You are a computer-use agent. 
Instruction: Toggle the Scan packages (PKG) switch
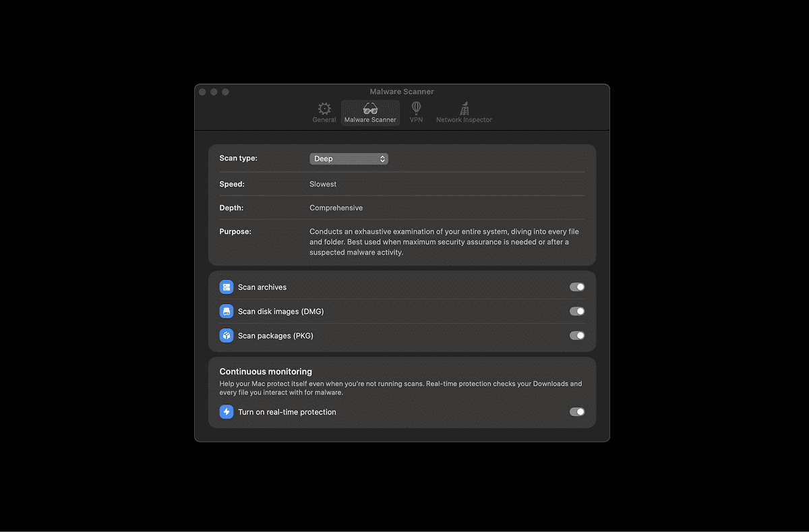pyautogui.click(x=576, y=336)
